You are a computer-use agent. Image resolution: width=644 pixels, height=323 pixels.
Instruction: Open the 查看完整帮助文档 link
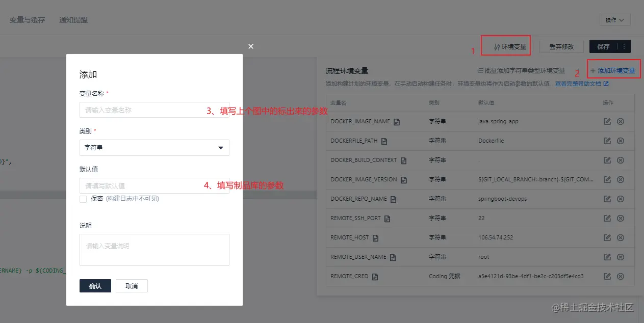pos(582,83)
